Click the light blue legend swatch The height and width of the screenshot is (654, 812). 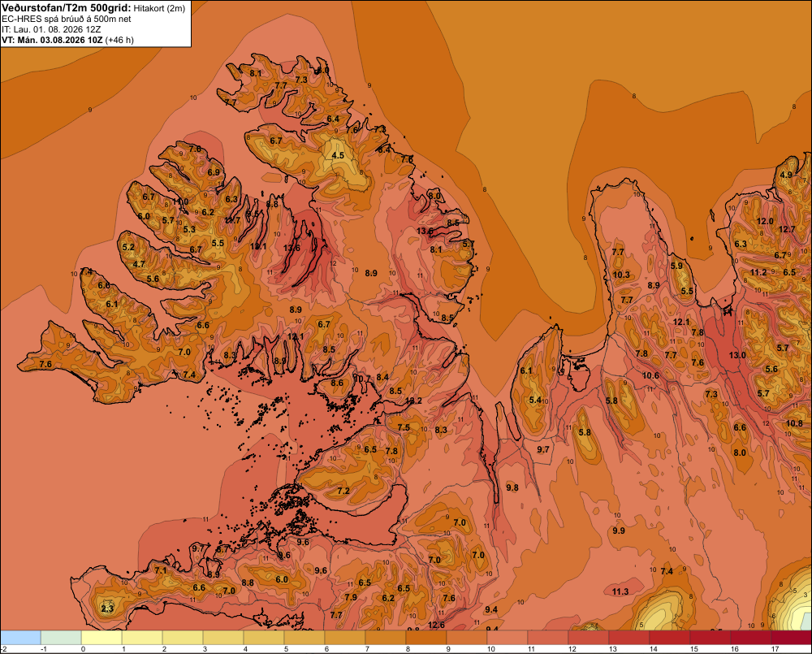click(x=21, y=638)
